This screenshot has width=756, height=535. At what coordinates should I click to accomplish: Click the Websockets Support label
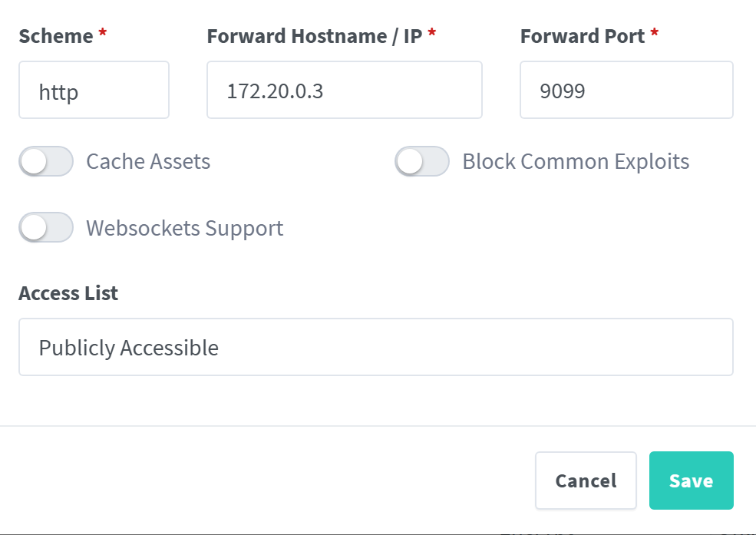click(x=184, y=228)
